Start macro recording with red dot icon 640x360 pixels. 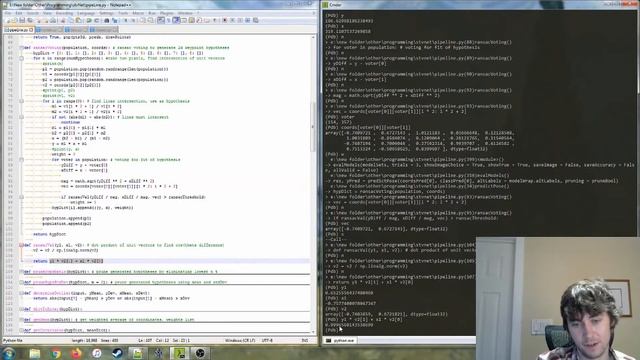tap(225, 20)
